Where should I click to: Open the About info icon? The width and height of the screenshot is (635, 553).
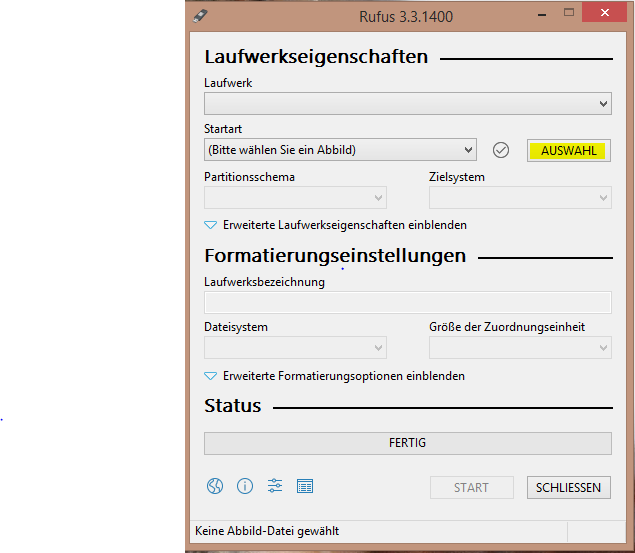click(x=245, y=486)
